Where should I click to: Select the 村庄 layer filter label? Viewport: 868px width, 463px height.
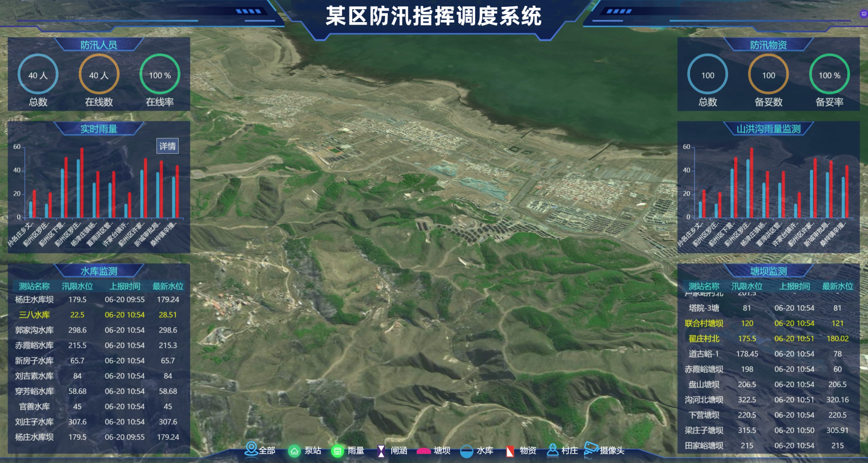pyautogui.click(x=570, y=450)
